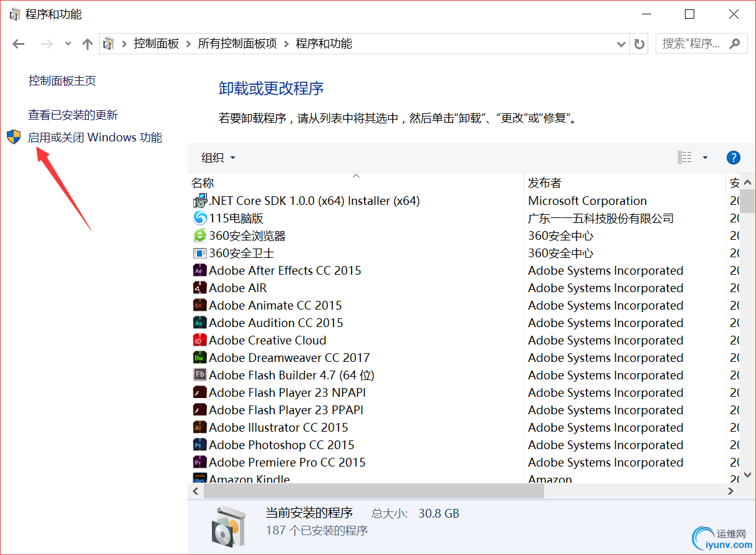Click the Adobe Dreamweaver CC 2017 icon
The width and height of the screenshot is (756, 555).
coord(199,358)
